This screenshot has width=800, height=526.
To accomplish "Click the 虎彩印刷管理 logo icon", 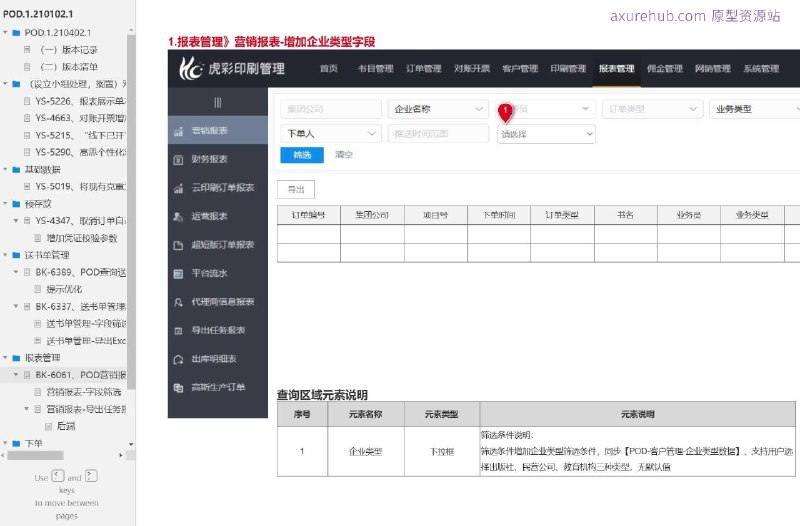I will click(x=190, y=68).
